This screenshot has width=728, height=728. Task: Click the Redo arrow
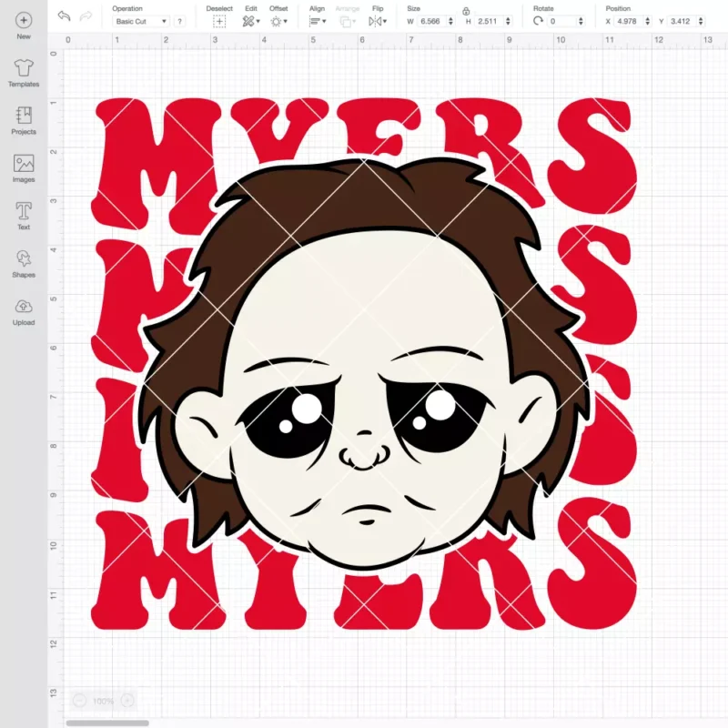coord(86,16)
